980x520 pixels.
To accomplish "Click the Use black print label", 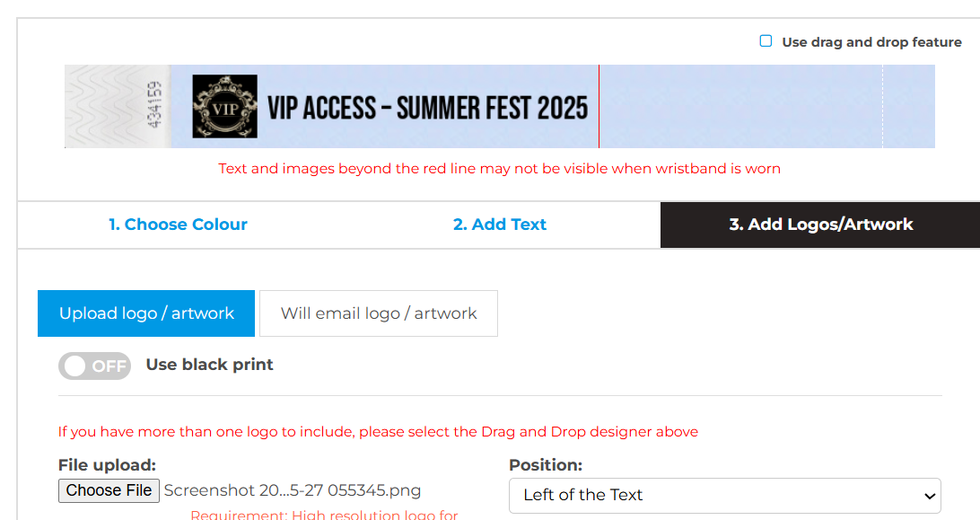I will point(209,365).
